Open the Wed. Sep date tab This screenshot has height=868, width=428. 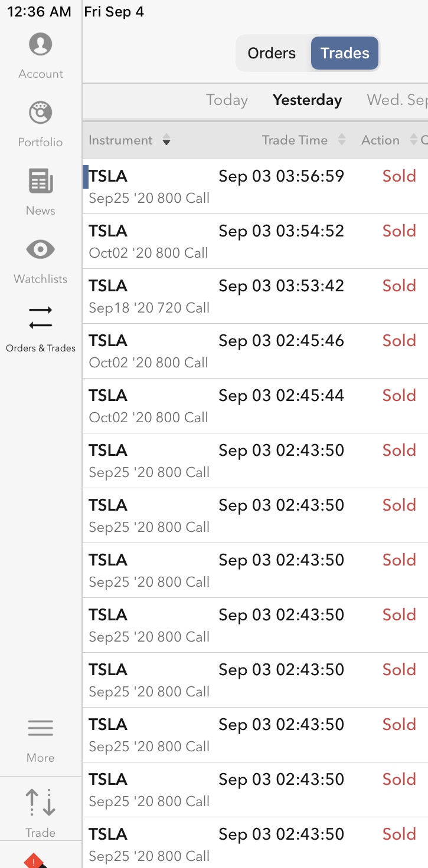[x=396, y=100]
